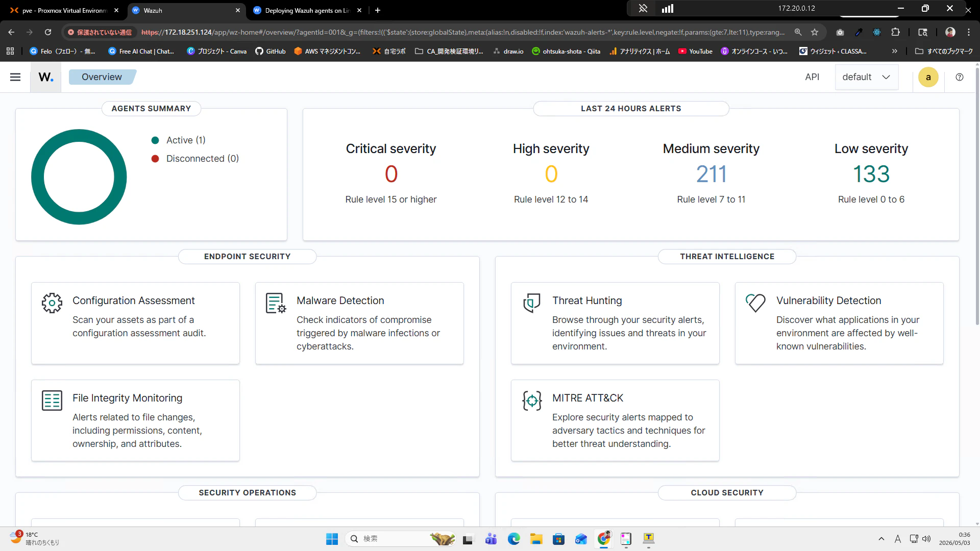
Task: Show hidden system tray icons
Action: click(x=881, y=539)
